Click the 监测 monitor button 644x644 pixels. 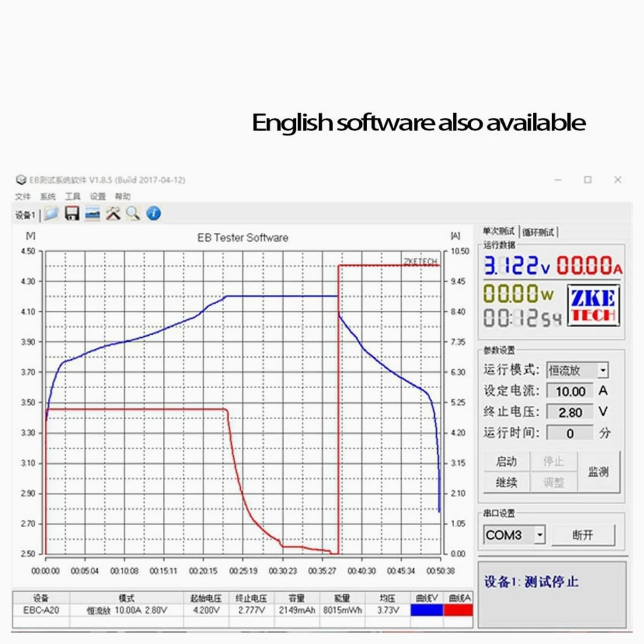coord(598,472)
